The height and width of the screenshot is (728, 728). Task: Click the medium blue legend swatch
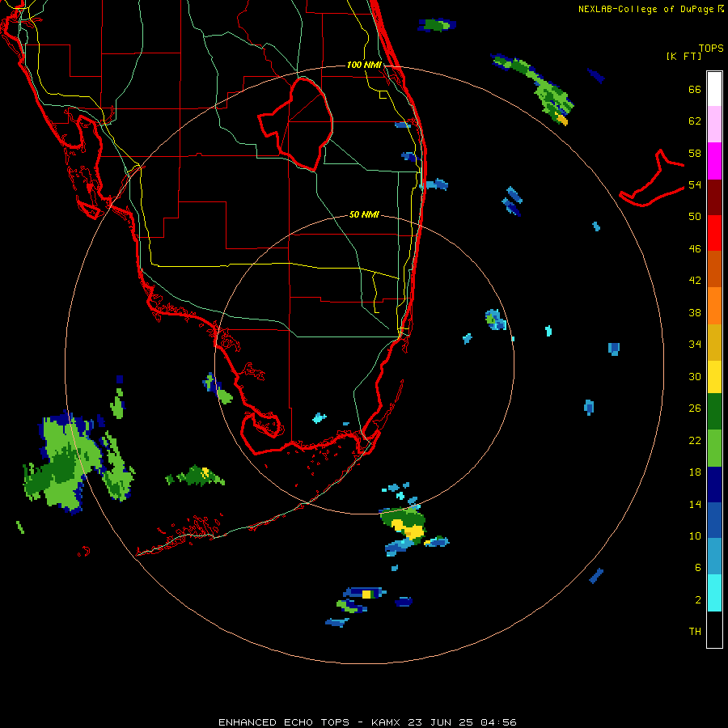coord(714,520)
